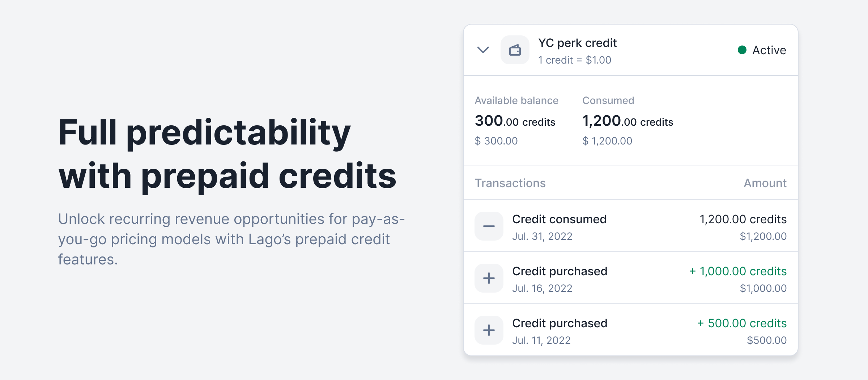Click the wallet icon beside YC perk credit

point(515,50)
